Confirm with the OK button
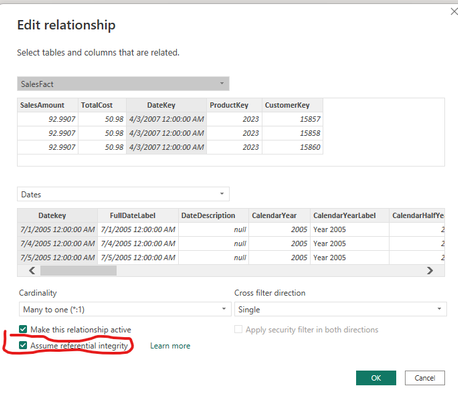The width and height of the screenshot is (458, 400). pyautogui.click(x=376, y=378)
